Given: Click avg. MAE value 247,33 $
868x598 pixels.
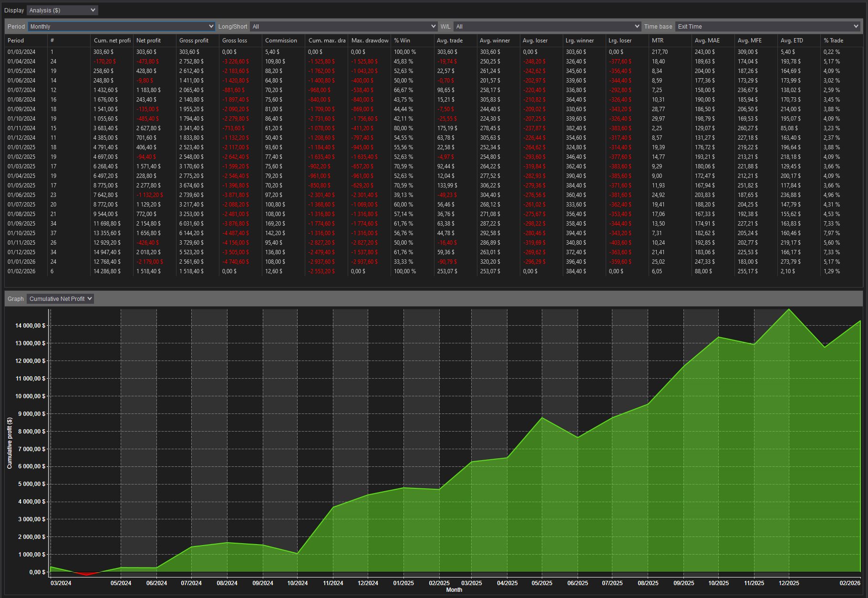Looking at the screenshot, I should (705, 262).
